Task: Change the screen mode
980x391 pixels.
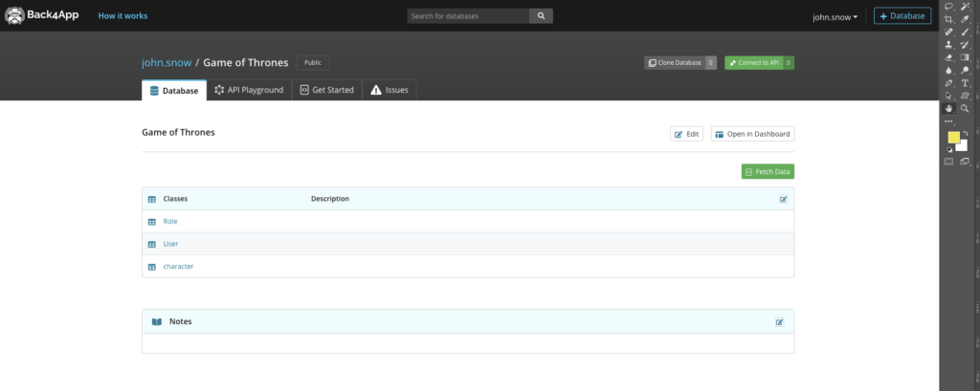Action: click(x=965, y=162)
